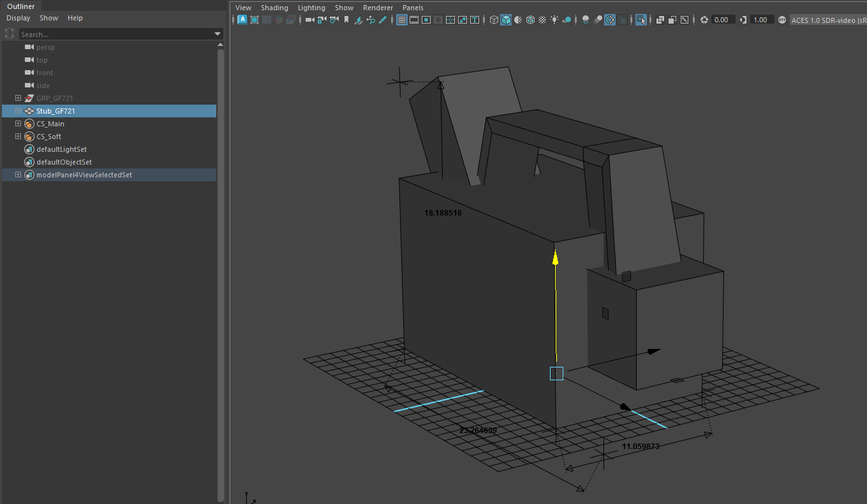The height and width of the screenshot is (504, 867).
Task: Switch to Wireframe shading
Action: coord(494,20)
